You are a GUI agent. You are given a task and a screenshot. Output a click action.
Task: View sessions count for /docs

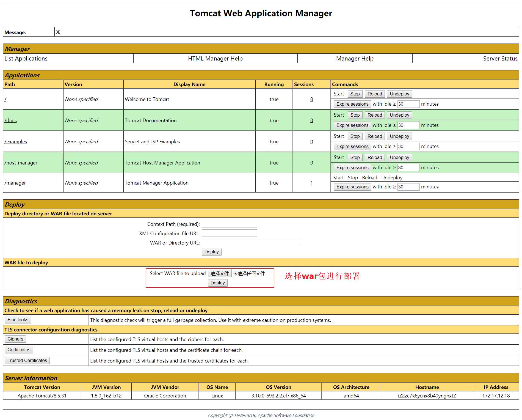click(311, 120)
